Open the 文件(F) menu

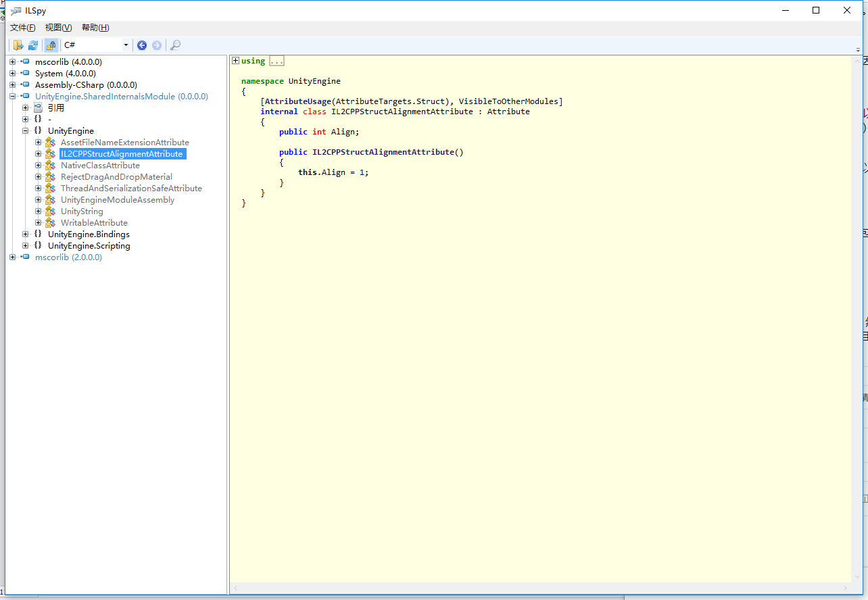point(23,28)
